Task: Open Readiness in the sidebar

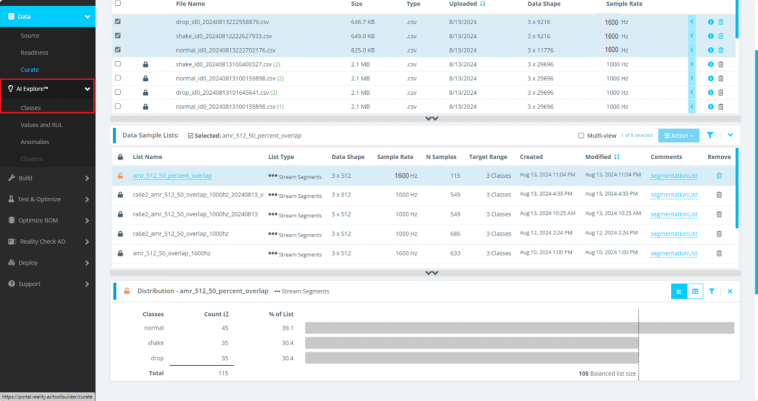Action: 34,53
